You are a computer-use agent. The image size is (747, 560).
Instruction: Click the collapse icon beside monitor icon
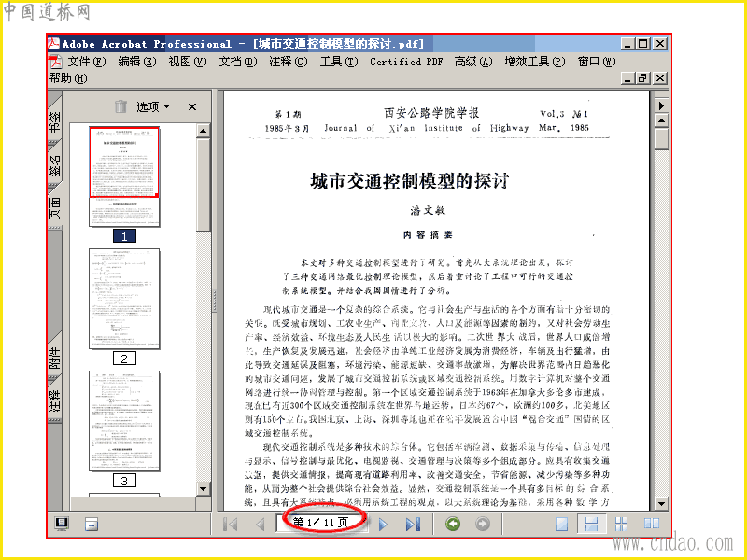tap(91, 525)
